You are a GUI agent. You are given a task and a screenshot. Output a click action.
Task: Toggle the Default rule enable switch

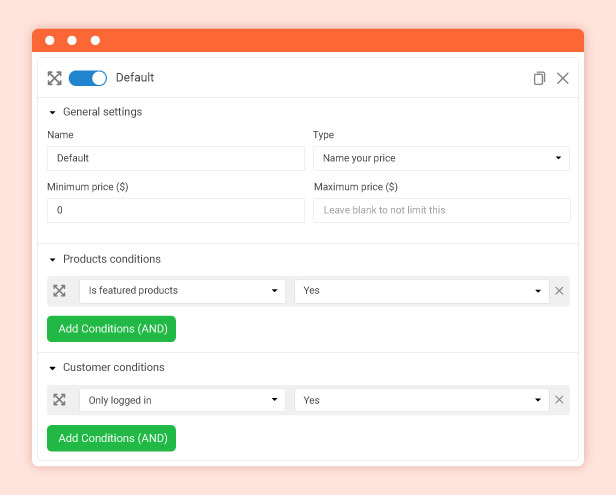[x=88, y=78]
